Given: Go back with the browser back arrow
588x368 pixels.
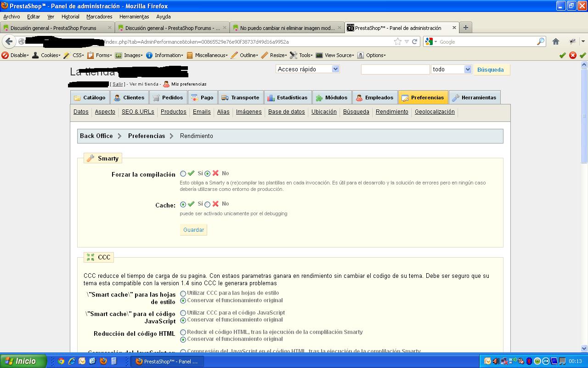Looking at the screenshot, I should (x=9, y=41).
